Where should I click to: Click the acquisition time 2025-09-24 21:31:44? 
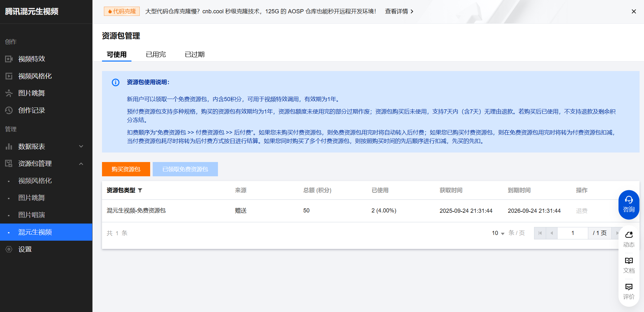(x=466, y=211)
